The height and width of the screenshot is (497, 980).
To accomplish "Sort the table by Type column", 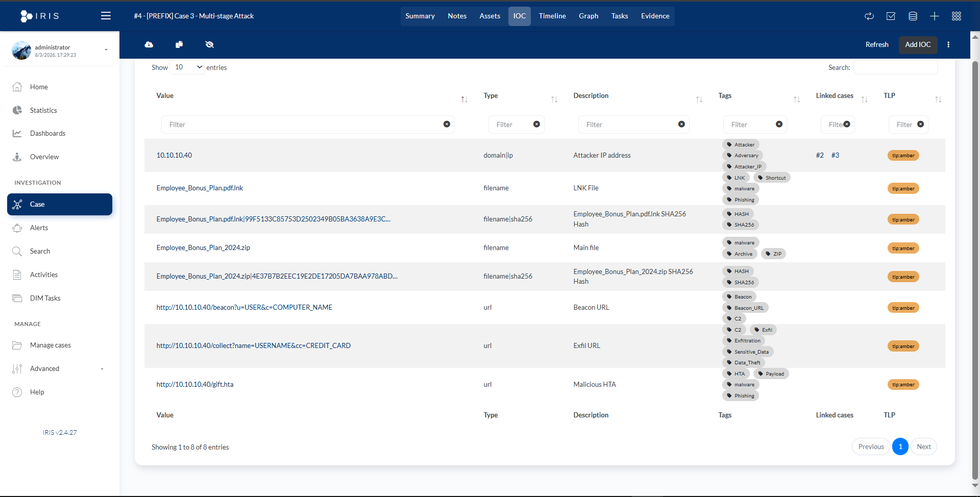I will tap(554, 100).
